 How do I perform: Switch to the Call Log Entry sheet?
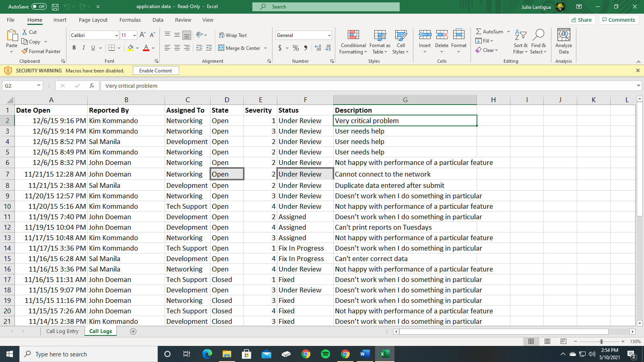coord(62,331)
